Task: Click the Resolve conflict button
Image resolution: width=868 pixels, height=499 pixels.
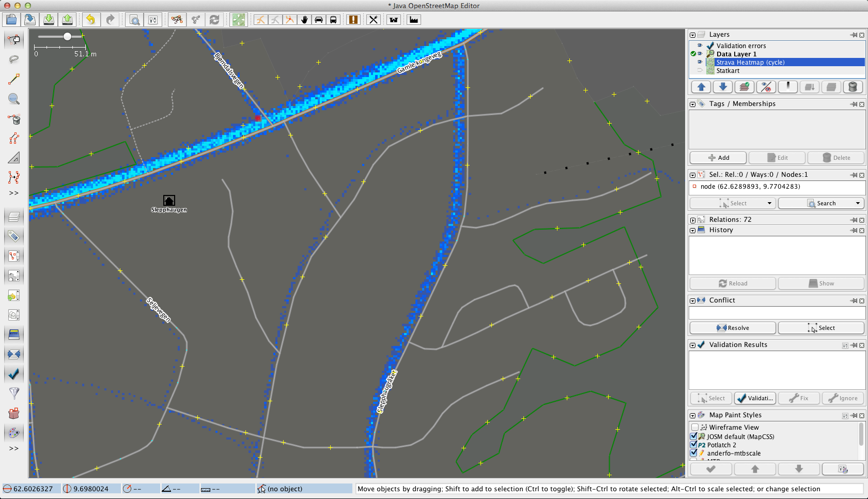Action: [733, 328]
